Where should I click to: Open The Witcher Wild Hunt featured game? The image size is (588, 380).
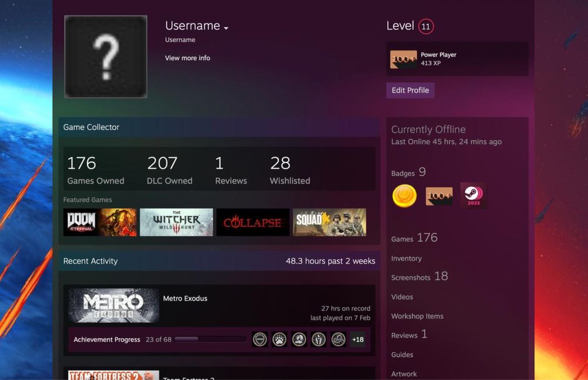176,222
